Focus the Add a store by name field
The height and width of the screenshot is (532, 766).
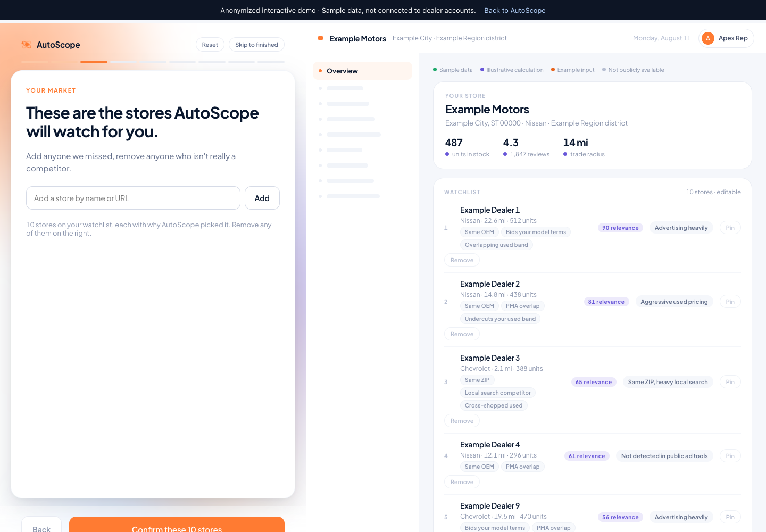click(x=133, y=198)
